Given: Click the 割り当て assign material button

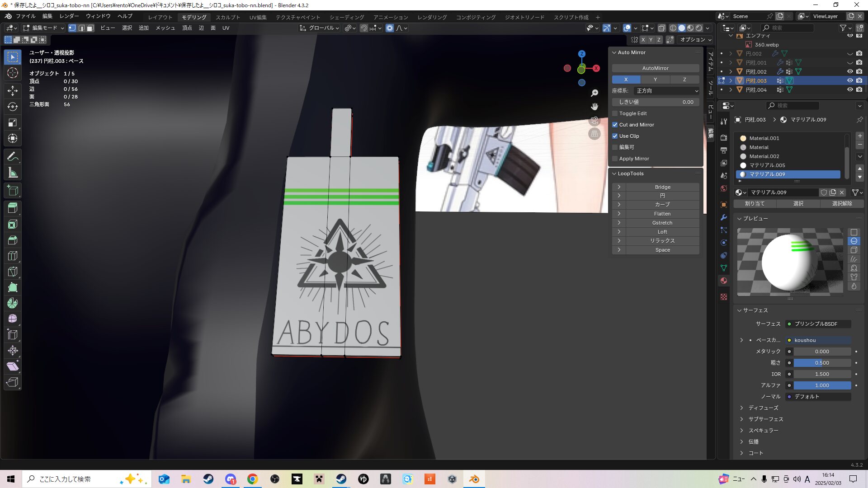Looking at the screenshot, I should (x=755, y=204).
